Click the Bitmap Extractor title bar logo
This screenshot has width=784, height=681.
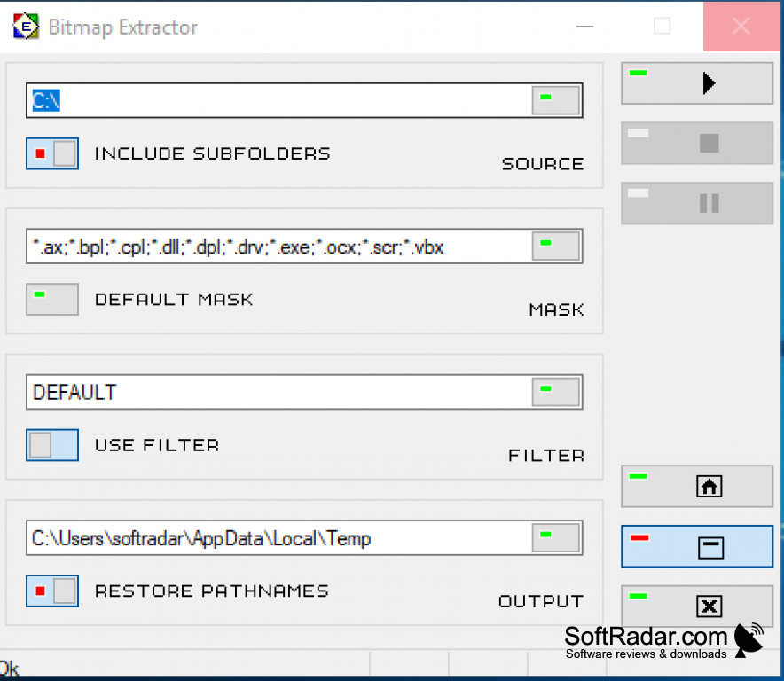tap(26, 27)
